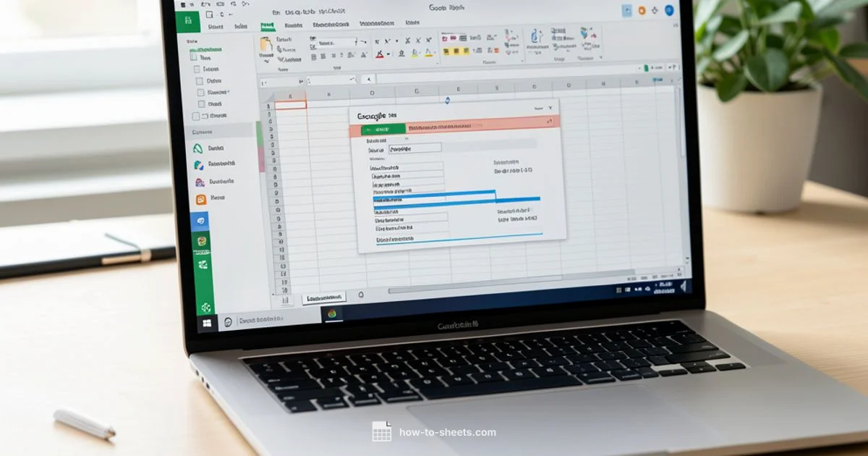The height and width of the screenshot is (456, 868).
Task: Click the expand arrow on the red dialog bar
Action: [x=550, y=122]
